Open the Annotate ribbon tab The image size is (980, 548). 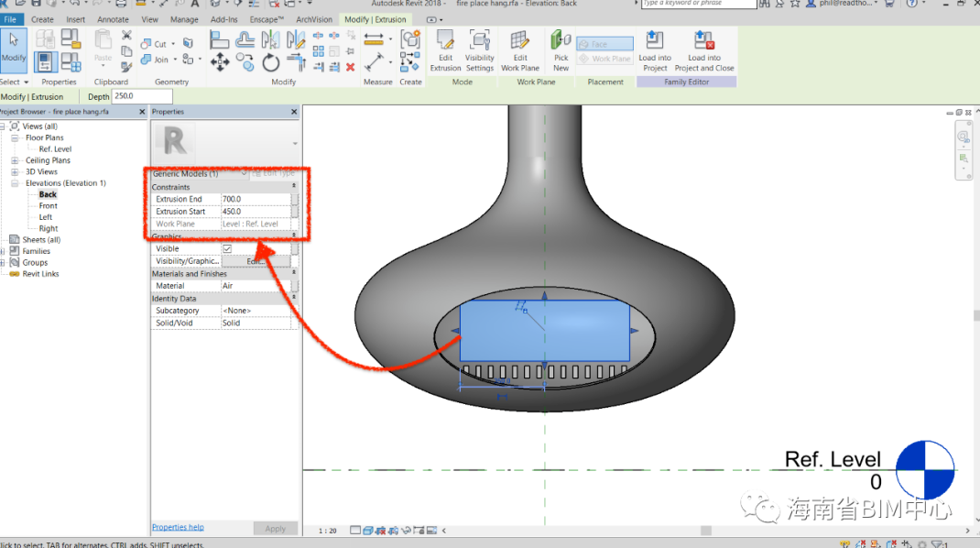(114, 19)
